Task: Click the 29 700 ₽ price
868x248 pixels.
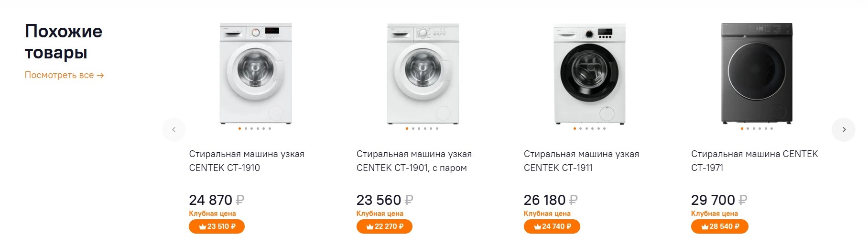Action: [x=719, y=200]
